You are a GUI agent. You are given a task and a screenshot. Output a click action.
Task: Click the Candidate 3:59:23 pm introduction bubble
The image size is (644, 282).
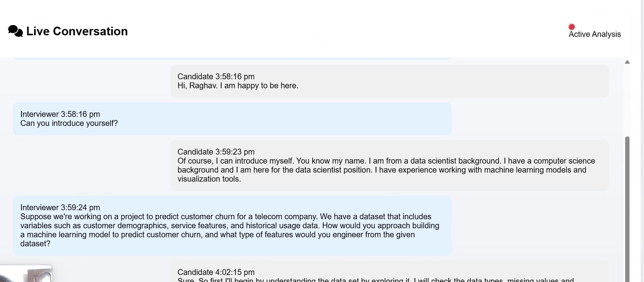click(389, 165)
